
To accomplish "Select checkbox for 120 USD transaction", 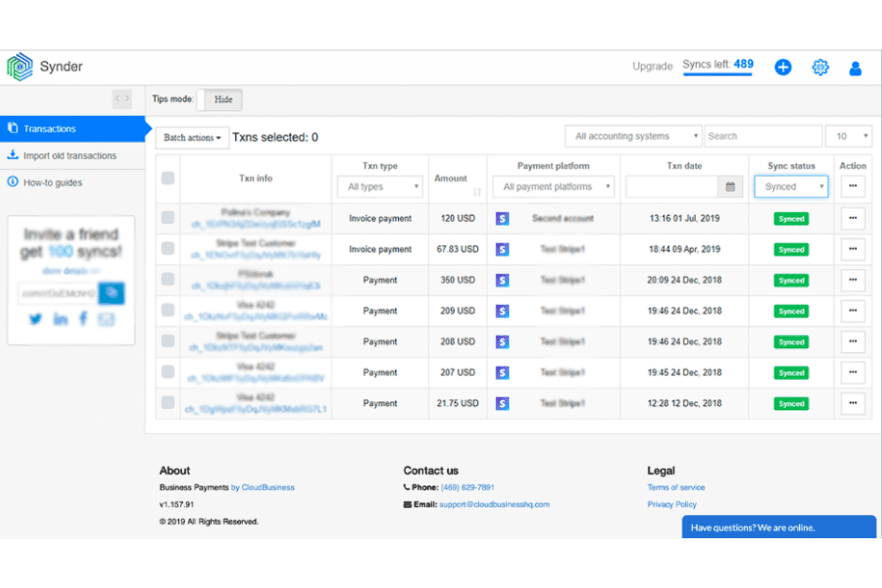I will coord(168,217).
